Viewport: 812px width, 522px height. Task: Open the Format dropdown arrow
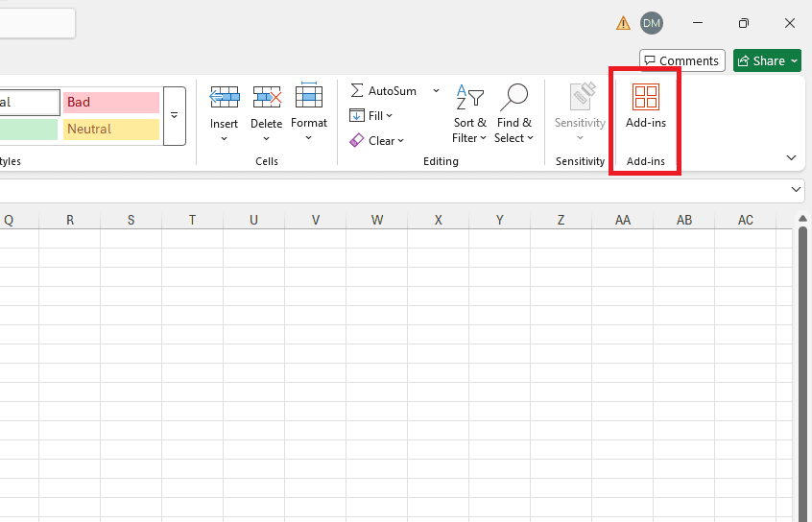pyautogui.click(x=309, y=138)
